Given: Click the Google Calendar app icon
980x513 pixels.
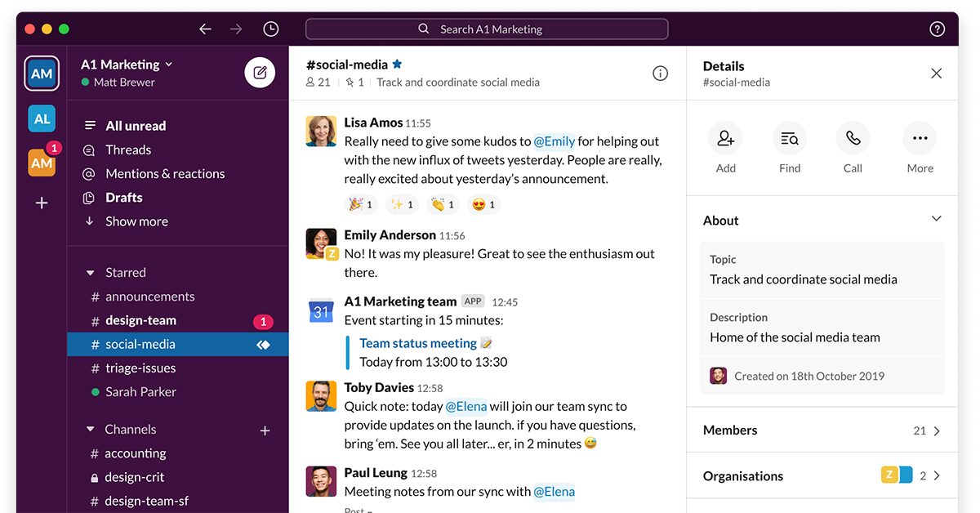Looking at the screenshot, I should (321, 310).
